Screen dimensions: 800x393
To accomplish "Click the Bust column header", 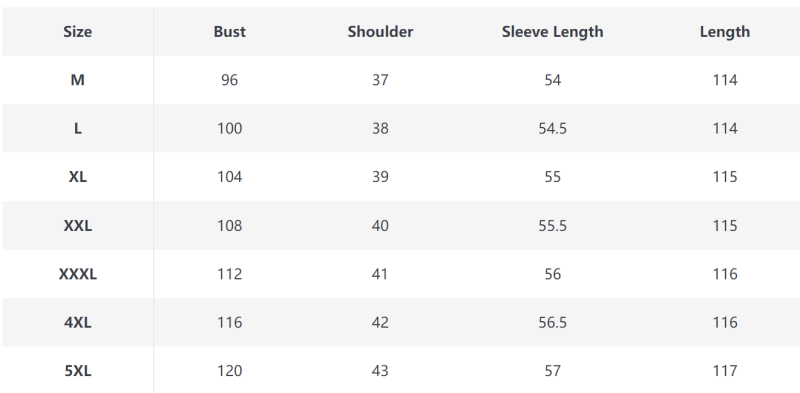I will click(x=230, y=32).
